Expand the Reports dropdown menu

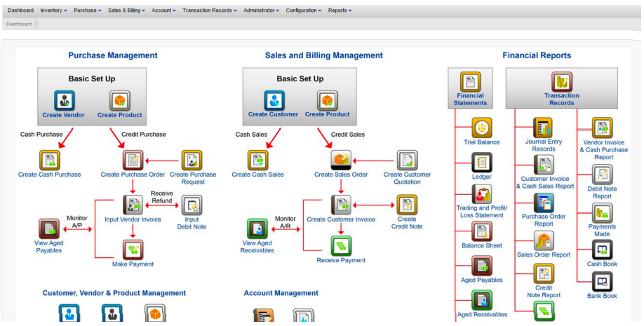(340, 11)
